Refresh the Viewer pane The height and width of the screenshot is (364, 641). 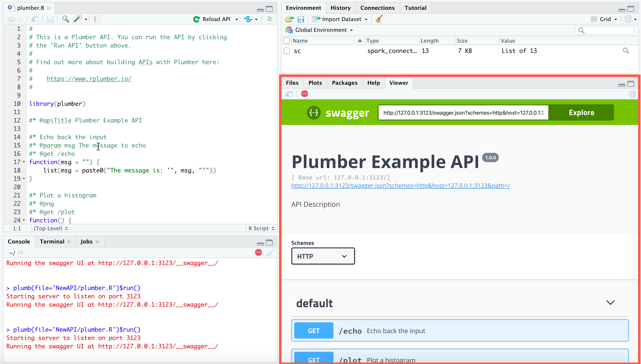point(632,94)
